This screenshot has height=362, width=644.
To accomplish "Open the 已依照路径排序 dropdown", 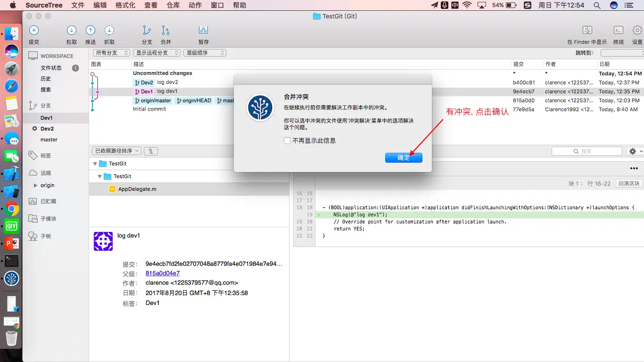I will pyautogui.click(x=116, y=151).
